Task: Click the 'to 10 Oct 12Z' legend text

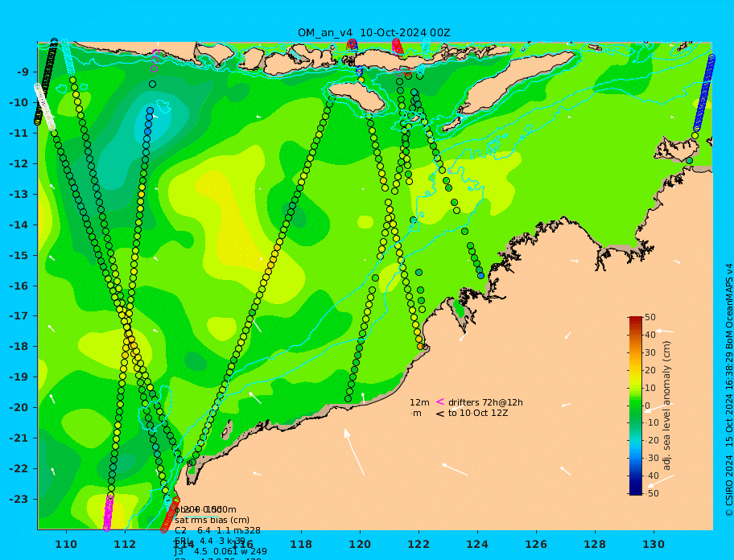Action: click(478, 413)
